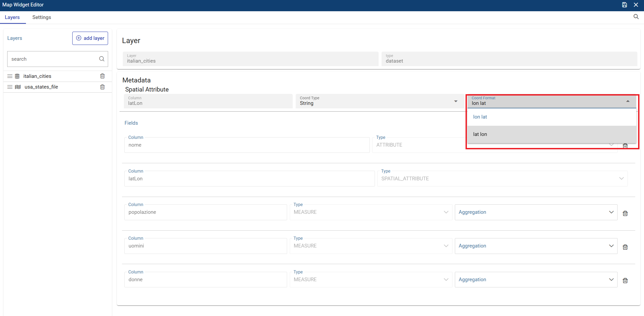The image size is (644, 316).
Task: Delete the popolazione field
Action: click(625, 213)
